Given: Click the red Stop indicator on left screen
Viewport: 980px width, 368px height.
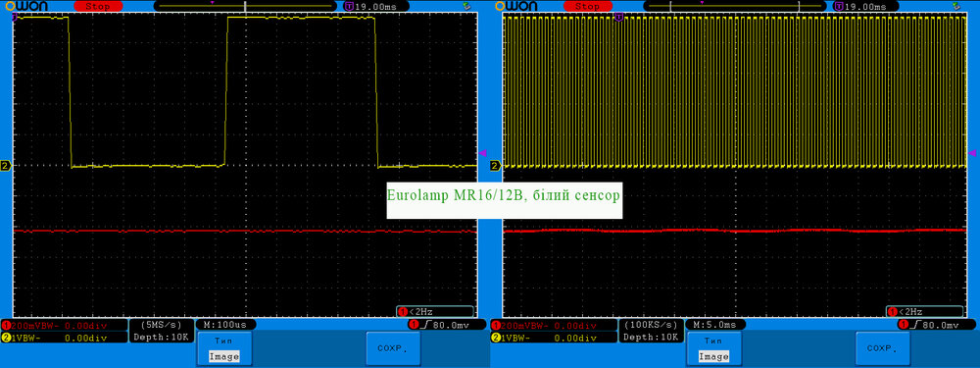Looking at the screenshot, I should 97,6.
